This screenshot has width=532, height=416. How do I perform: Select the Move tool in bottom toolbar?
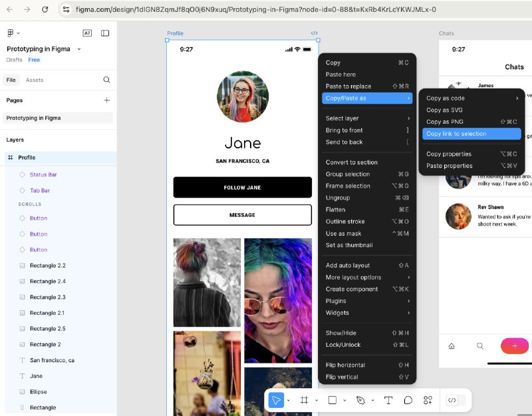click(276, 401)
